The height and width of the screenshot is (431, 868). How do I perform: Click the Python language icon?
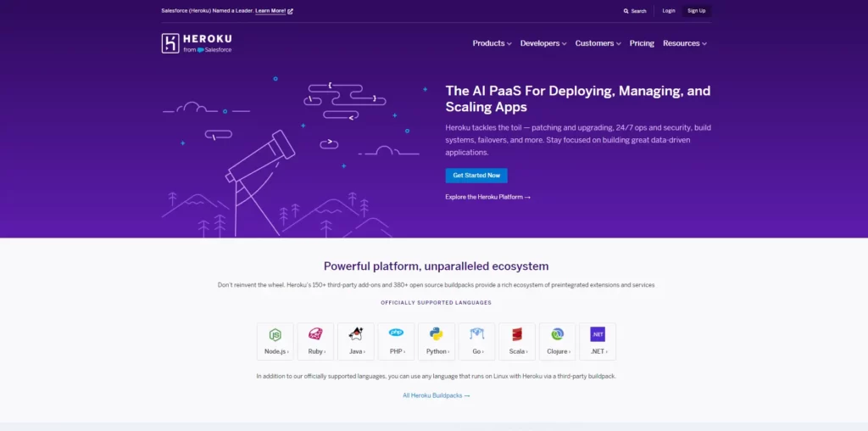click(x=437, y=334)
